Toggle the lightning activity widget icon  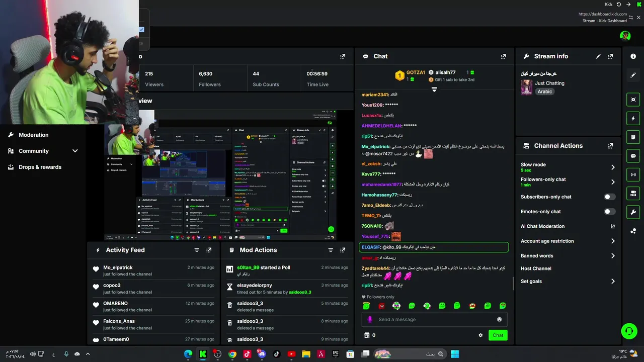[x=633, y=118]
